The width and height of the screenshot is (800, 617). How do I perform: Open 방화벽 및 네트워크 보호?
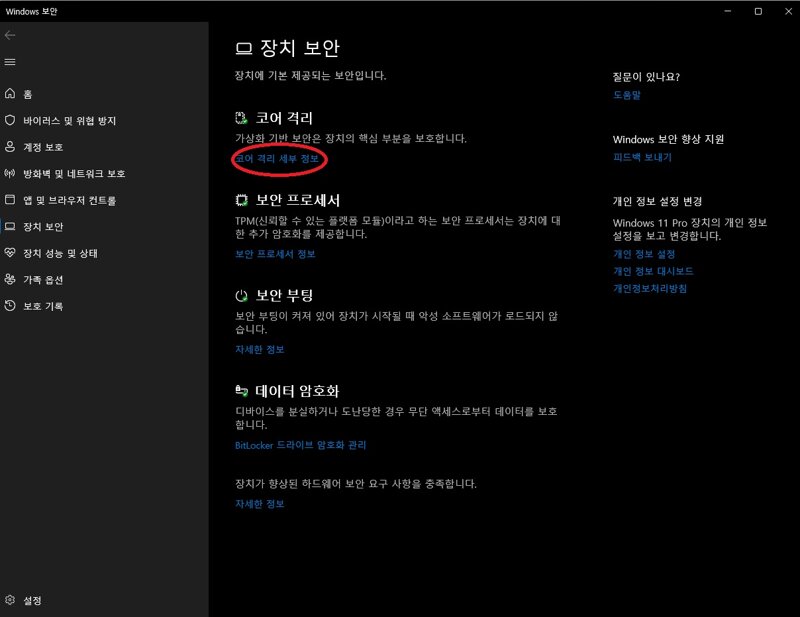click(74, 174)
